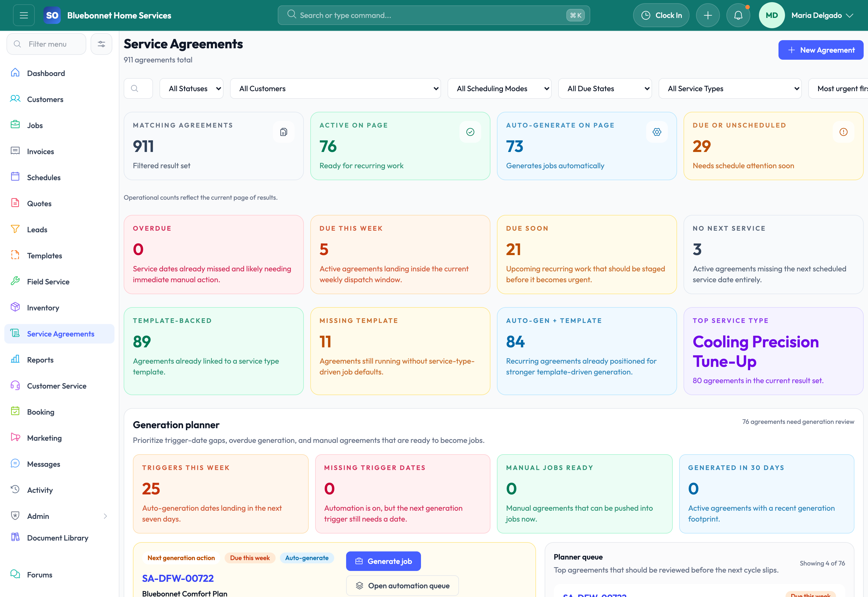Click the Customer Service headset icon
This screenshot has width=868, height=597.
[x=15, y=385]
